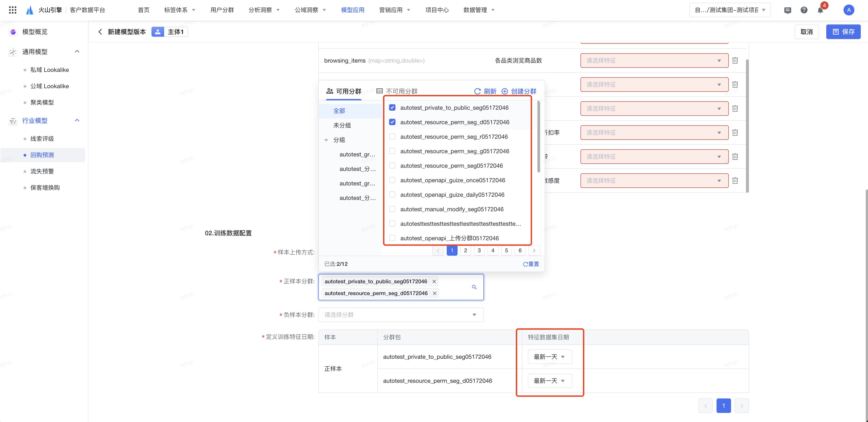
Task: Go to page 6 of segment list
Action: [520, 251]
